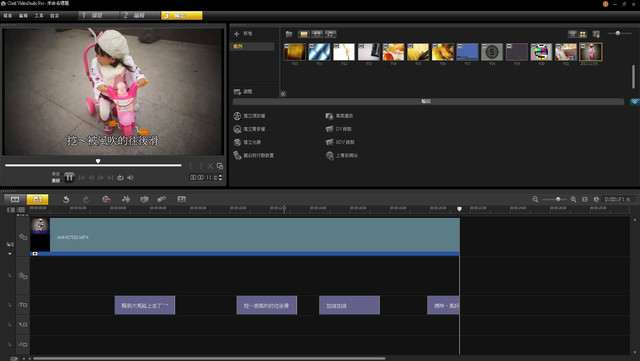The width and height of the screenshot is (640, 361).
Task: Open Instant Project icon in timeline toolbar
Action: coord(144,199)
